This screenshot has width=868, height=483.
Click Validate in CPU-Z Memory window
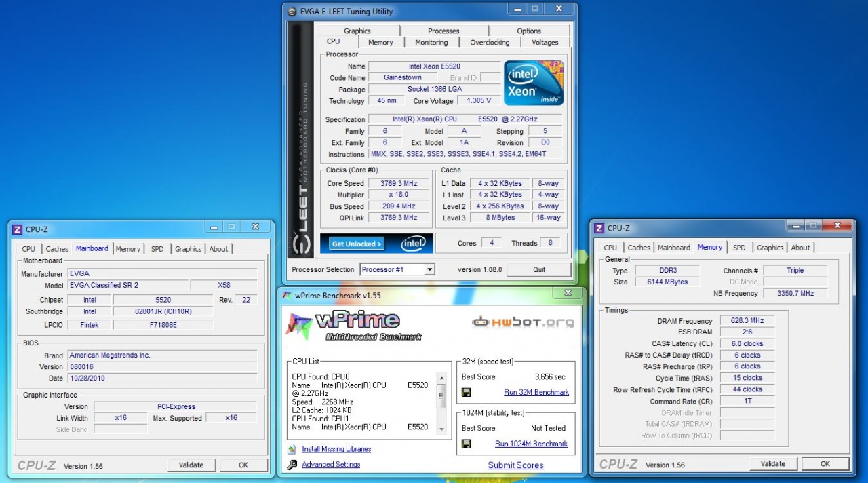[x=773, y=464]
